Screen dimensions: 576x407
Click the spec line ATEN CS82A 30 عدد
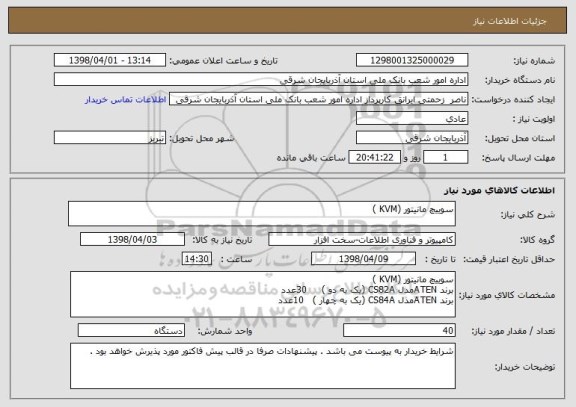click(367, 289)
